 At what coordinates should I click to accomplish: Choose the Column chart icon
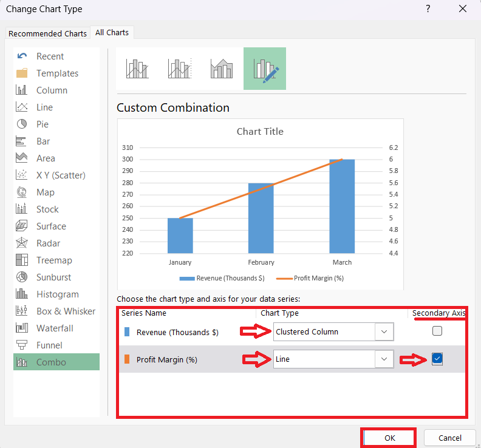tap(22, 90)
